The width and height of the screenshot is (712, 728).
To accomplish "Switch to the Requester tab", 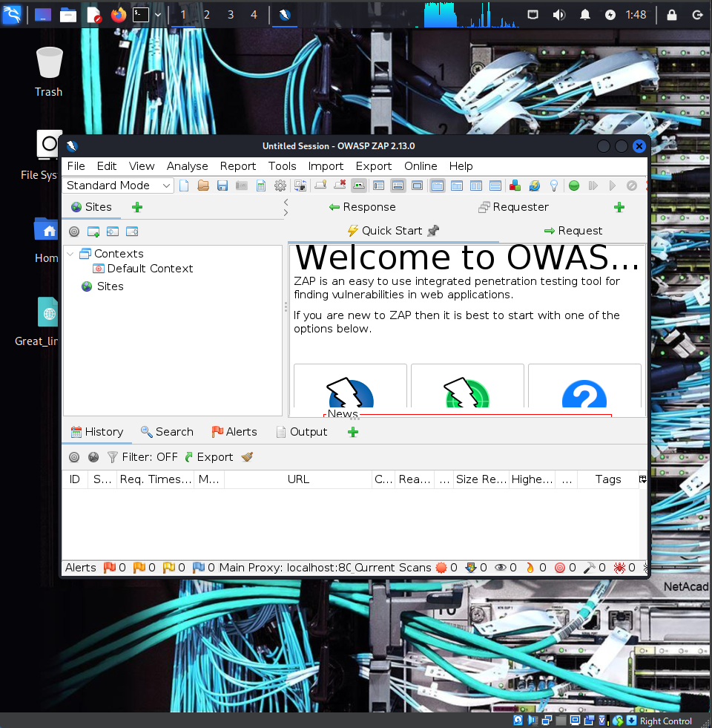I will click(514, 207).
